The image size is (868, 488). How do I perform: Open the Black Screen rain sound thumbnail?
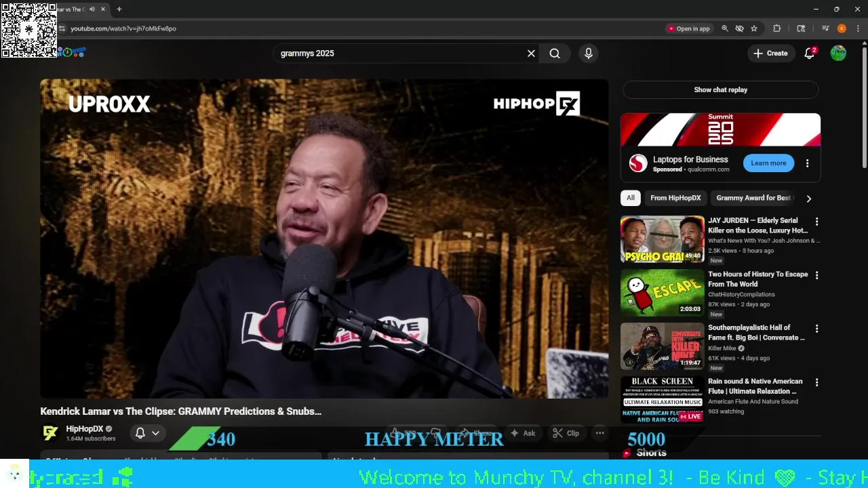(x=662, y=400)
